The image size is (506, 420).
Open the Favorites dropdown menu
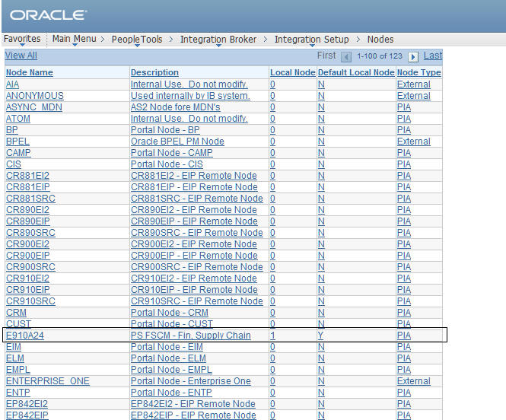click(x=22, y=39)
